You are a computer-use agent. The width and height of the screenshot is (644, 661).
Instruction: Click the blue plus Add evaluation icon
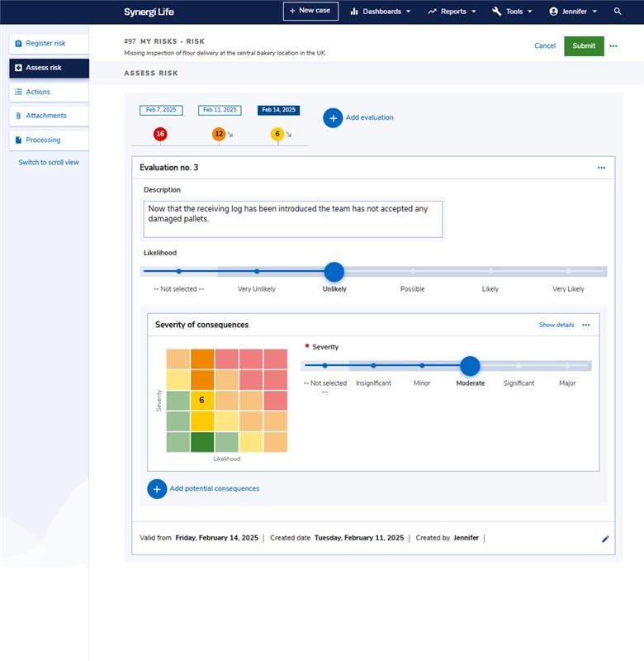pos(332,118)
